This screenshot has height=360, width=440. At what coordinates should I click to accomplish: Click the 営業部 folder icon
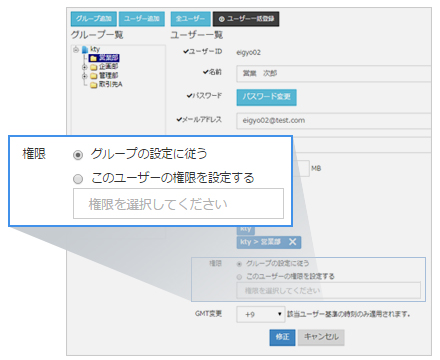tap(93, 58)
